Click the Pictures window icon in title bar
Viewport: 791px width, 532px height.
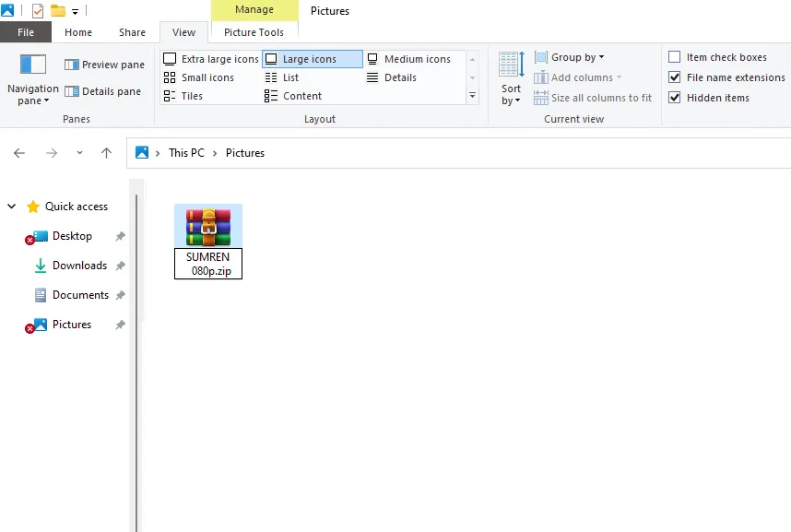point(7,9)
